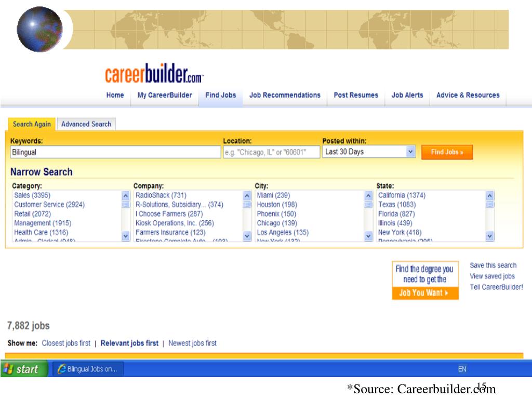Click the globe logo image
Image resolution: width=532 pixels, height=399 pixels.
click(x=39, y=29)
